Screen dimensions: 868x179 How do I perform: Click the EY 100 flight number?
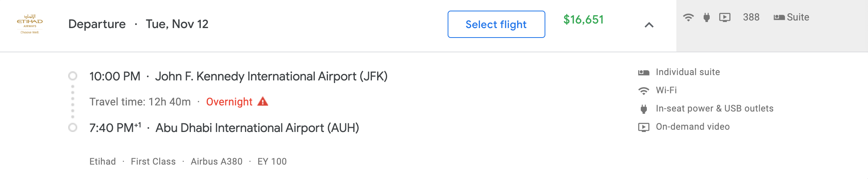click(x=272, y=162)
